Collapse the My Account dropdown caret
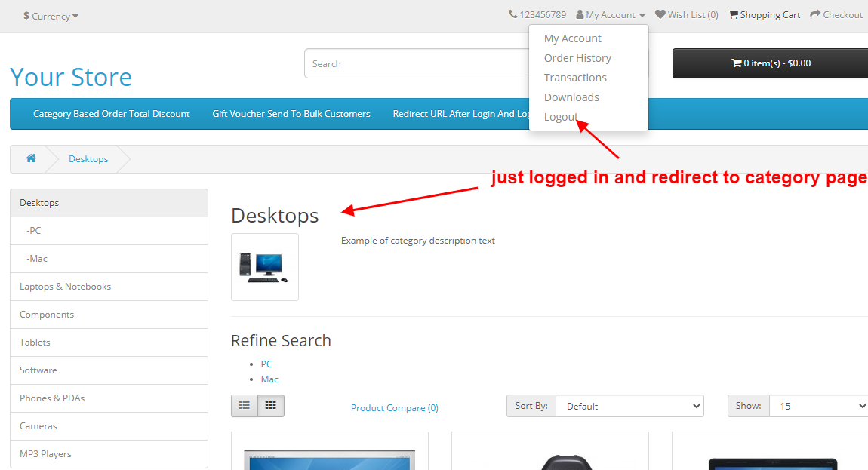 (642, 16)
